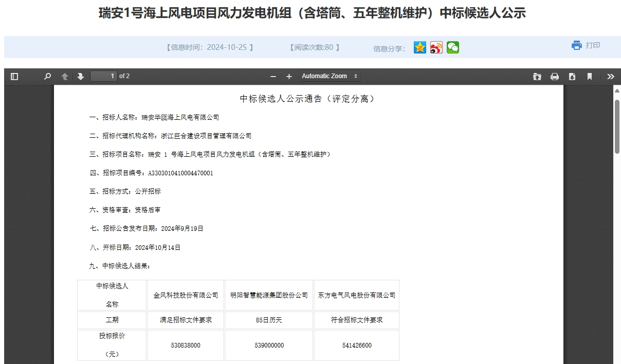Click table cell 明阳智慧能源集团股份公司
Viewport: 621px width, 364px height.
coord(269,295)
